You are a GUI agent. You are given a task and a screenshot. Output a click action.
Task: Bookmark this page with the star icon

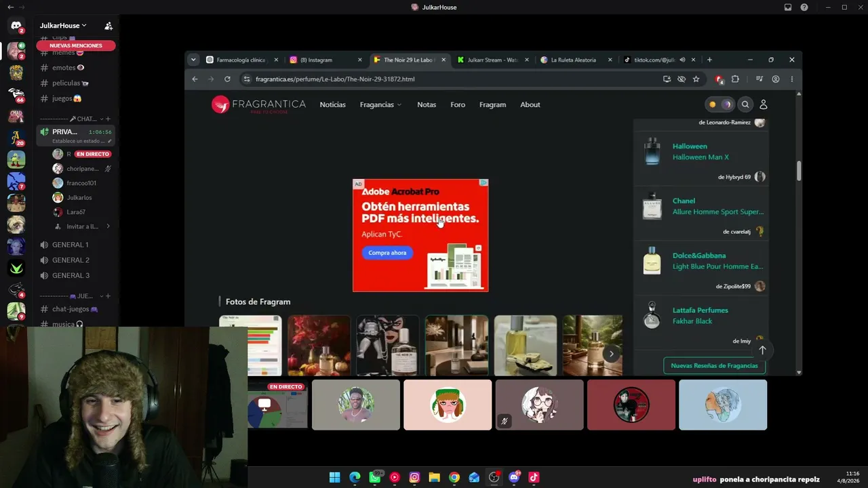pyautogui.click(x=696, y=79)
